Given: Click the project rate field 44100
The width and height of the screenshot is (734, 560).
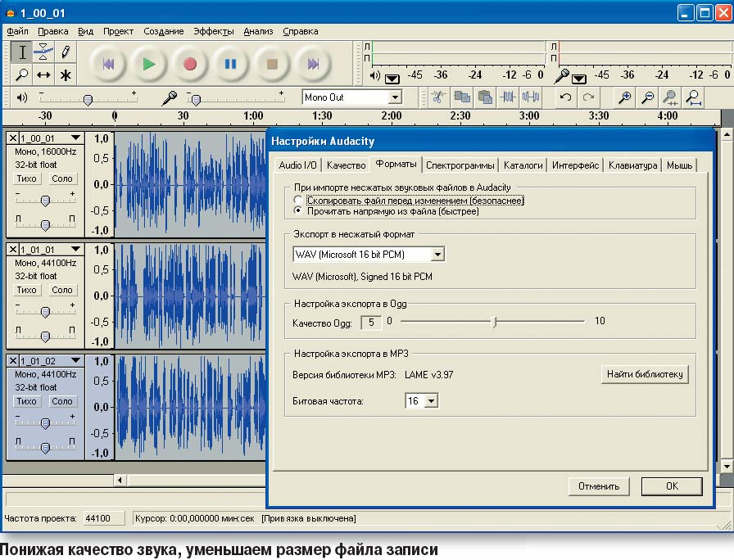Looking at the screenshot, I should coord(102,518).
